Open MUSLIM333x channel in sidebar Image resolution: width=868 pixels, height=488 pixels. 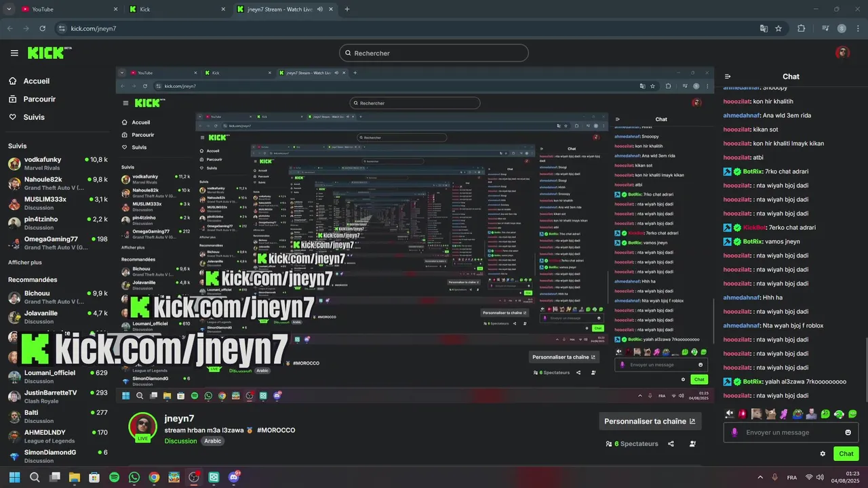(x=58, y=203)
